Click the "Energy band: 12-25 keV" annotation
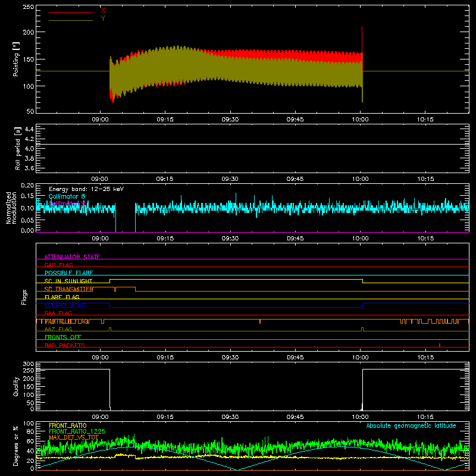The image size is (476, 476). 86,189
